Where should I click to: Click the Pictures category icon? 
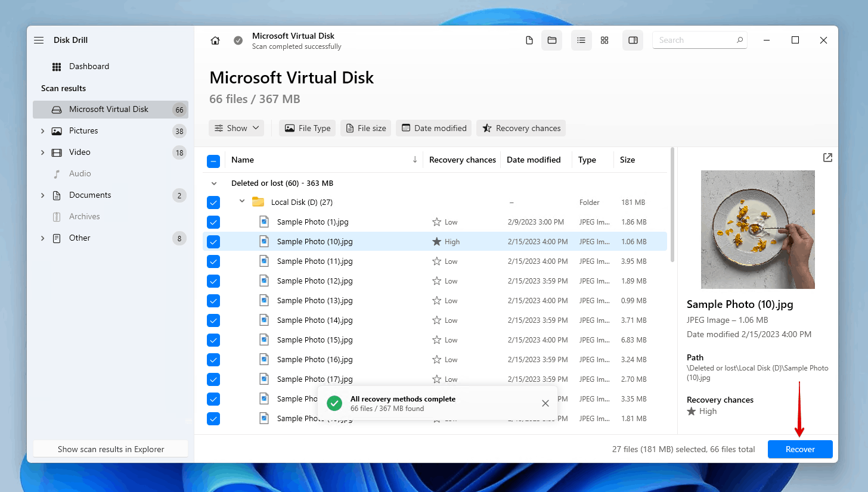(x=57, y=131)
